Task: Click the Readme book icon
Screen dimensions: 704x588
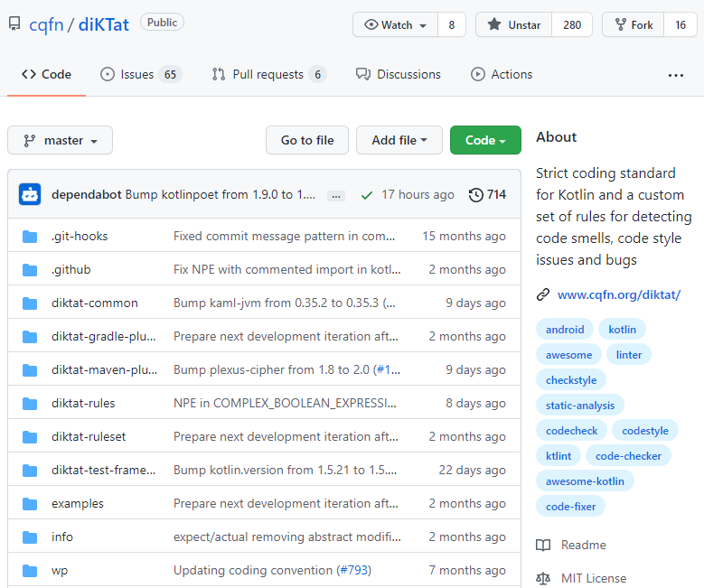Action: (x=543, y=545)
